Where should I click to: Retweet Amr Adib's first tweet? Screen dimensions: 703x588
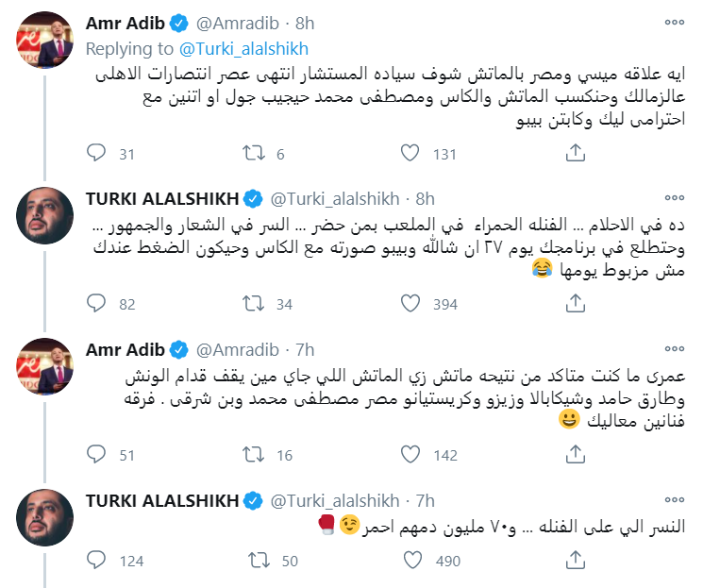click(254, 154)
